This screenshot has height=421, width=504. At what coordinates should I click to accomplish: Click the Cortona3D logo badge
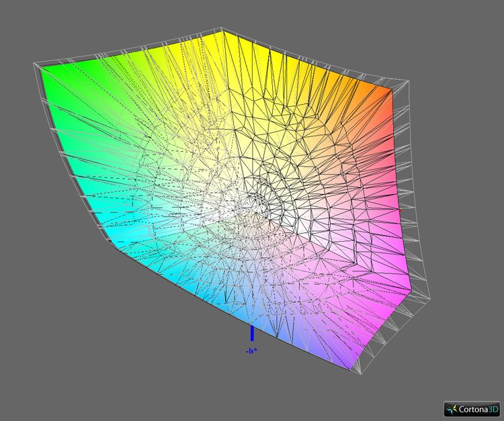pyautogui.click(x=471, y=408)
